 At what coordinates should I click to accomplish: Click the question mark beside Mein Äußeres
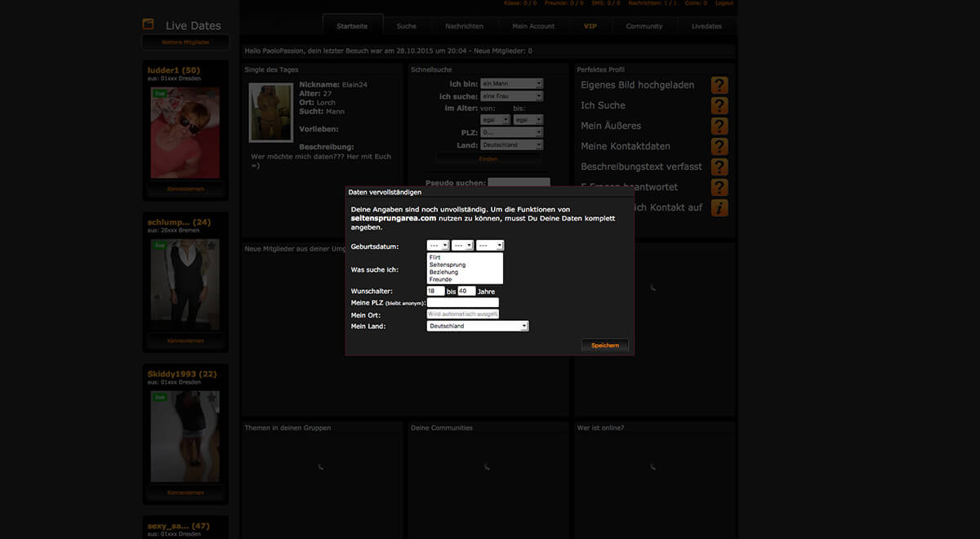[719, 126]
